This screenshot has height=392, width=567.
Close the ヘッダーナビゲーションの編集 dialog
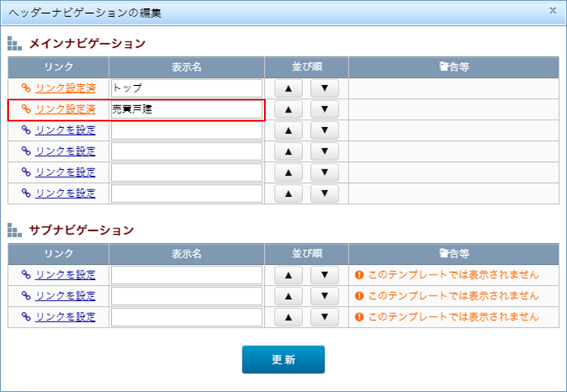552,11
